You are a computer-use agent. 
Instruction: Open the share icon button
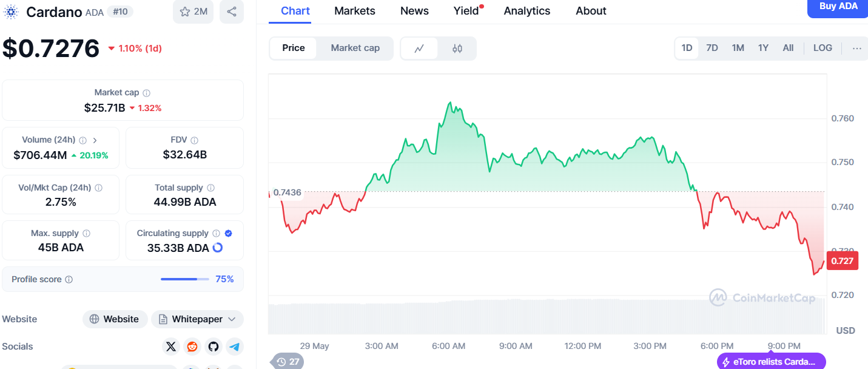232,12
